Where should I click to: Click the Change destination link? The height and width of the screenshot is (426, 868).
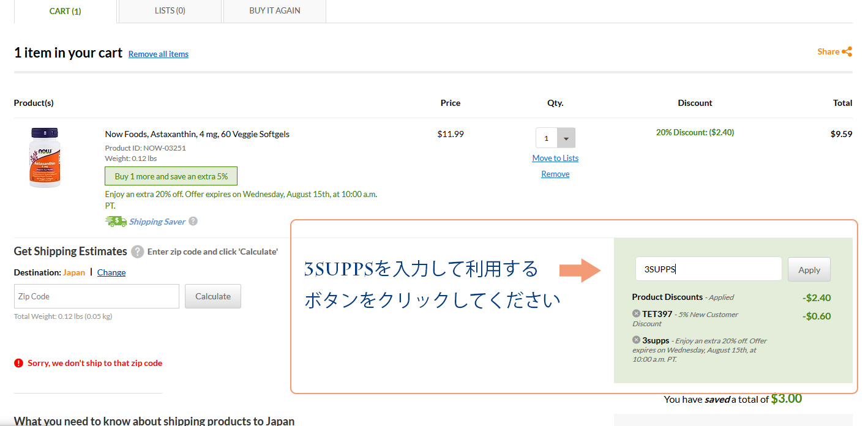(111, 272)
